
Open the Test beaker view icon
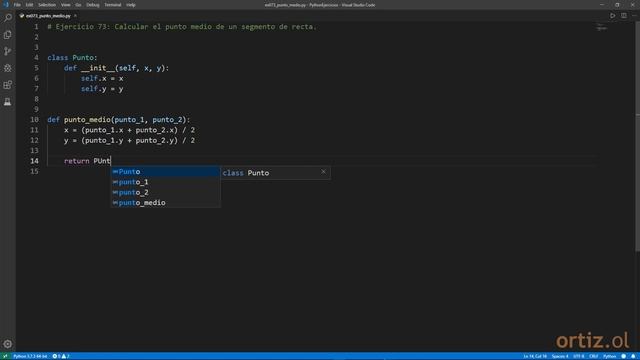[8, 102]
